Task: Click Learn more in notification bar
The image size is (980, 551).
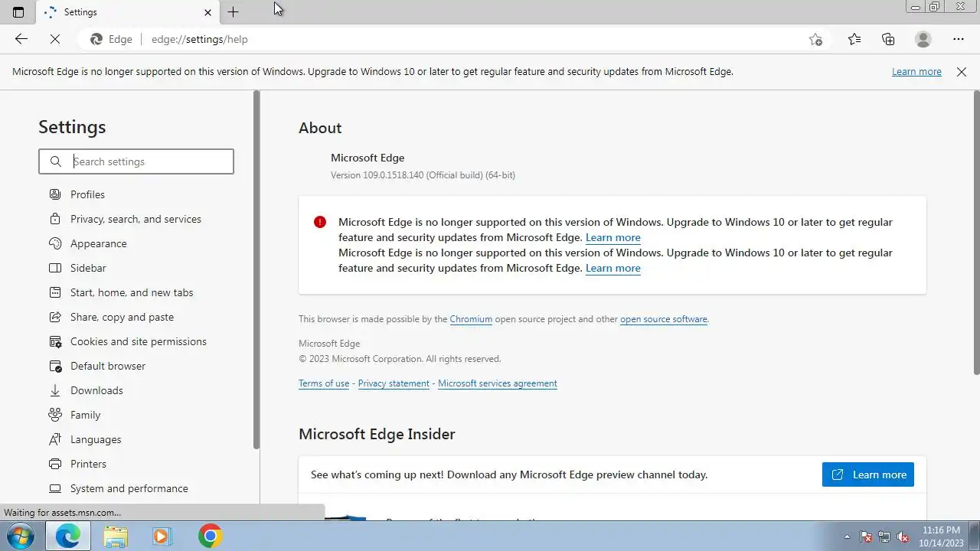Action: pyautogui.click(x=916, y=71)
